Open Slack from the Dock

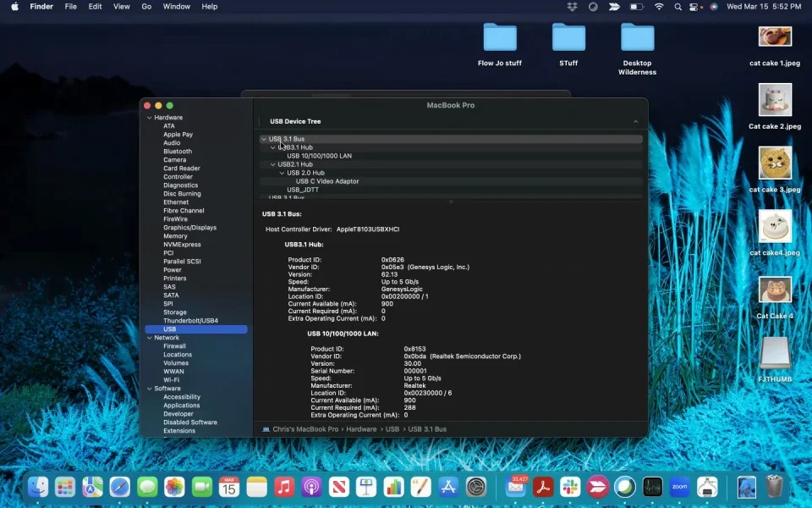click(570, 487)
